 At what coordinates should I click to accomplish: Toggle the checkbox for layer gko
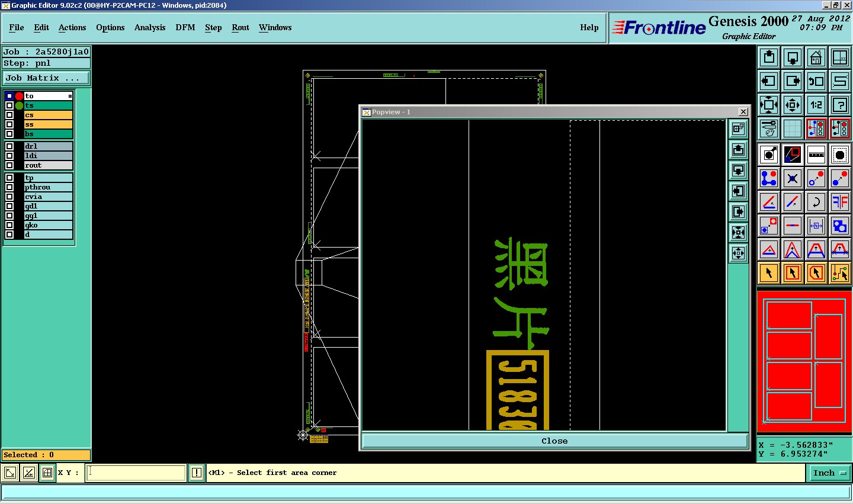pos(9,225)
